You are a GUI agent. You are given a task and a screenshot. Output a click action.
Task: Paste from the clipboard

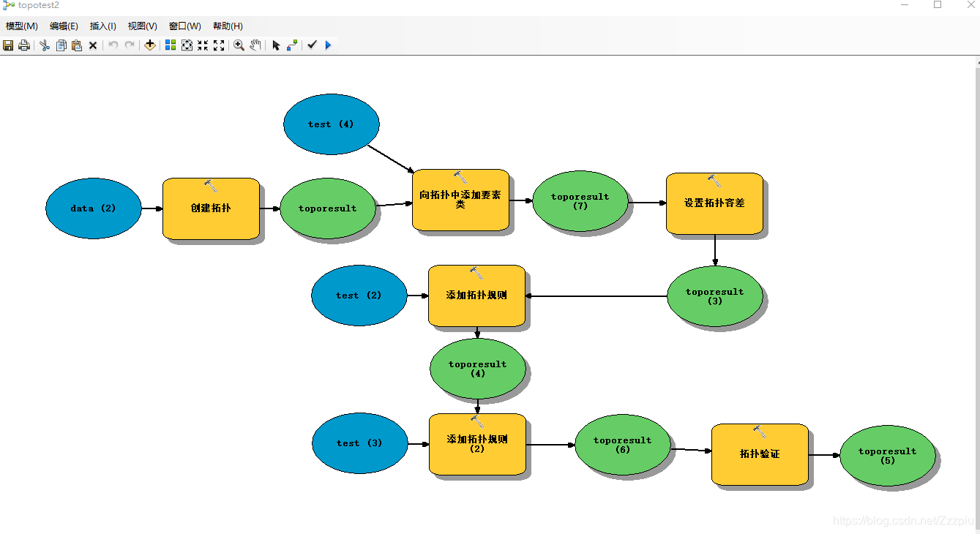[x=77, y=45]
